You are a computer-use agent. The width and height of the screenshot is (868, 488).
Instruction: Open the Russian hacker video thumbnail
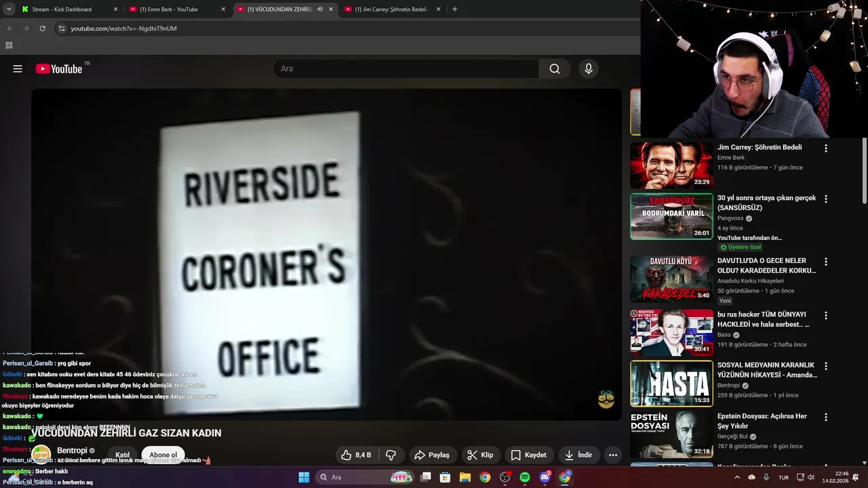pyautogui.click(x=671, y=333)
